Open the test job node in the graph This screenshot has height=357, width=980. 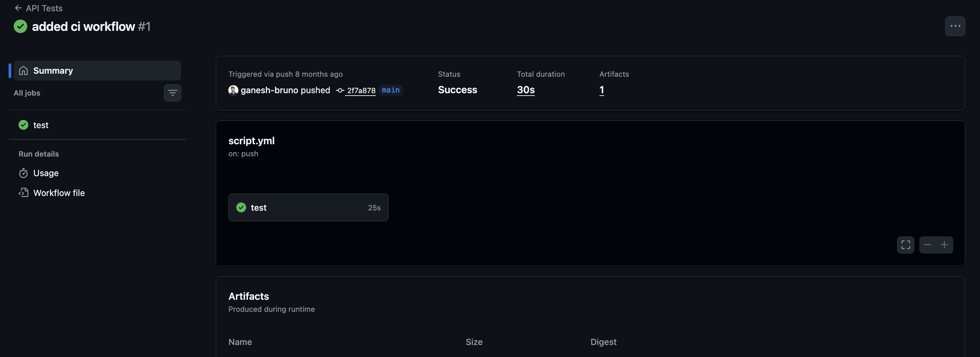[x=308, y=207]
